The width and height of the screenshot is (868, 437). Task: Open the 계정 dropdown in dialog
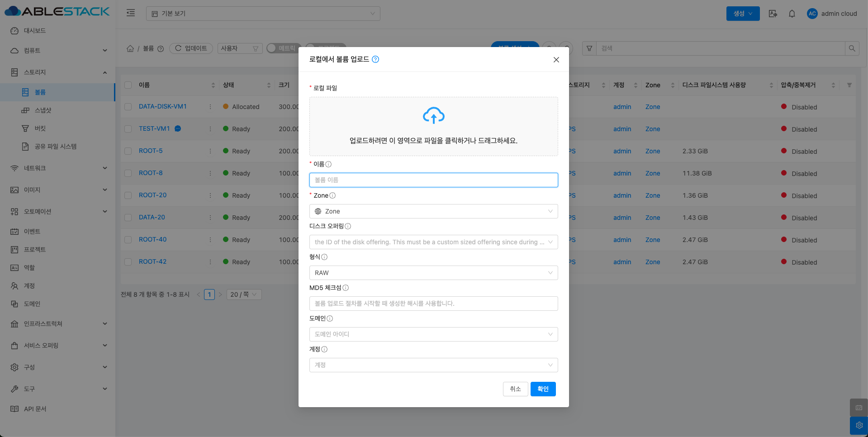pyautogui.click(x=433, y=365)
